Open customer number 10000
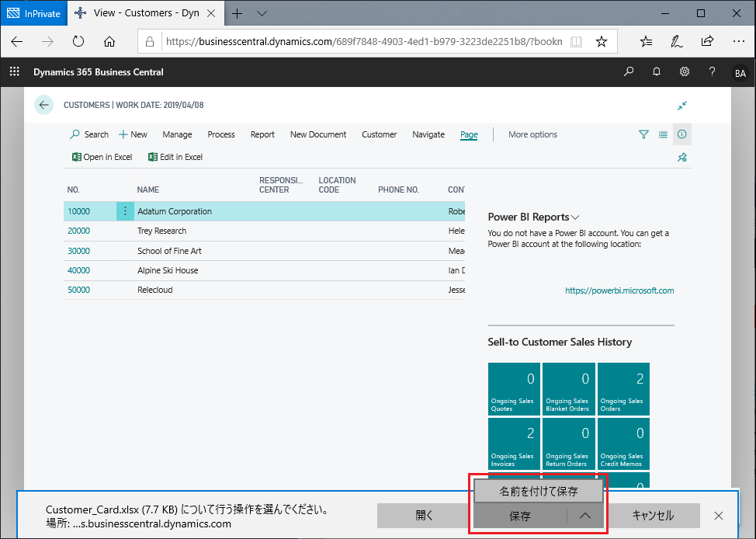Image resolution: width=756 pixels, height=539 pixels. point(78,211)
